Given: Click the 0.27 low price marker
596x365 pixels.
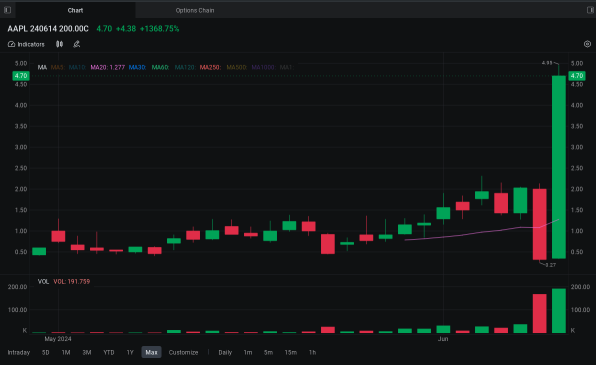Looking at the screenshot, I should point(550,265).
